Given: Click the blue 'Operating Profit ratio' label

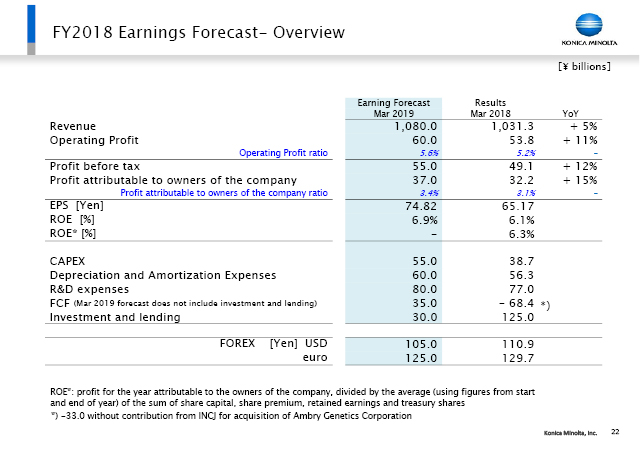Looking at the screenshot, I should pos(283,153).
